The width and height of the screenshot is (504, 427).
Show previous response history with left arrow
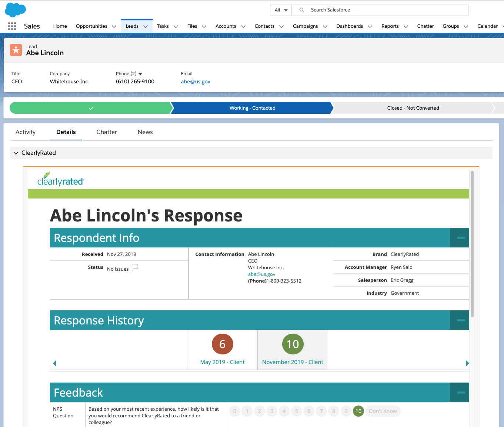pyautogui.click(x=54, y=363)
